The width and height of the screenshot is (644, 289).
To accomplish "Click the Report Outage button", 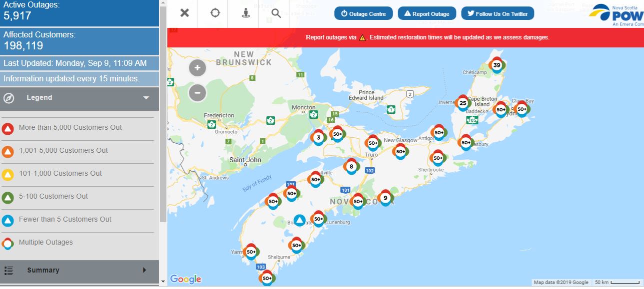I will pos(427,13).
